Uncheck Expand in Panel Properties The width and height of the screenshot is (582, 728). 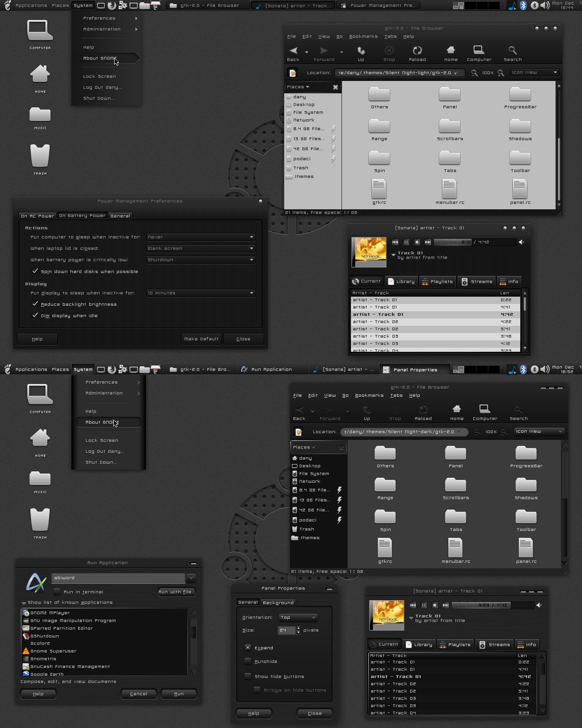tap(248, 647)
